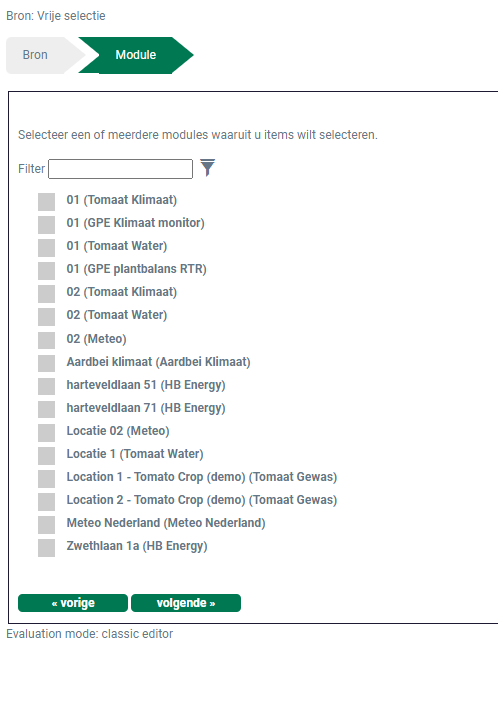Image resolution: width=498 pixels, height=712 pixels.
Task: Click the « vorige button
Action: [x=73, y=603]
